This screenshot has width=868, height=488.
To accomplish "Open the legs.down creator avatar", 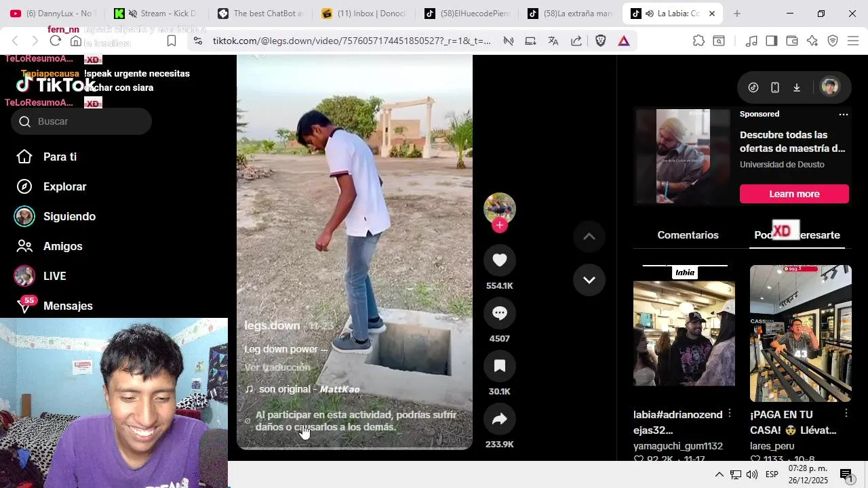I will [500, 209].
